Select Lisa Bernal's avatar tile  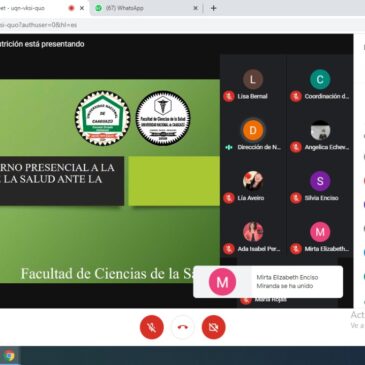[253, 79]
